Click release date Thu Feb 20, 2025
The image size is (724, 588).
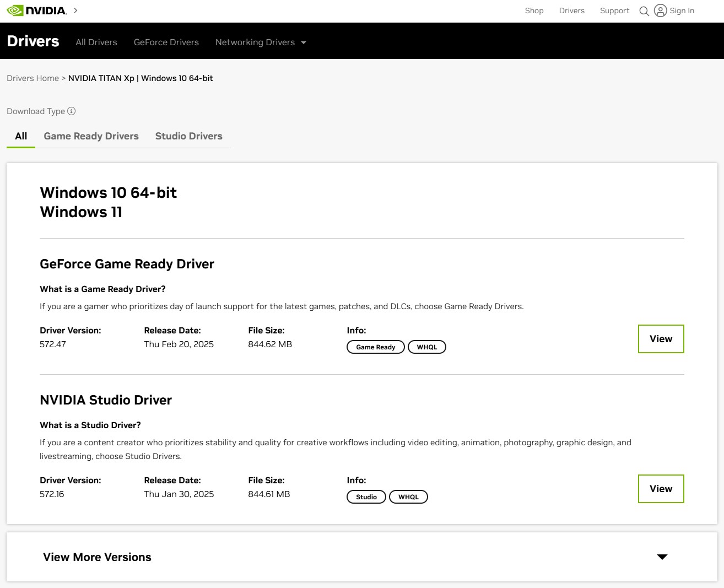pyautogui.click(x=179, y=344)
